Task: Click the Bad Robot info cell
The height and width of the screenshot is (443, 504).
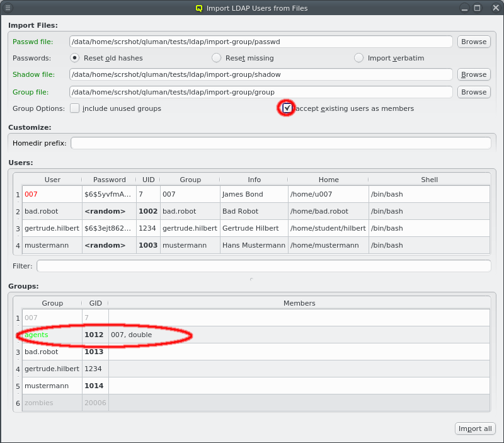Action: pos(255,211)
